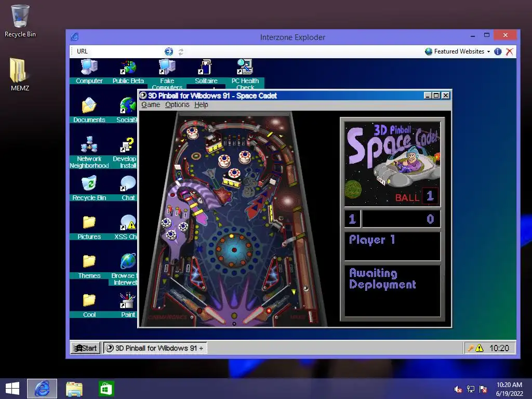Click the pinball table play area
The image size is (532, 399).
[234, 219]
